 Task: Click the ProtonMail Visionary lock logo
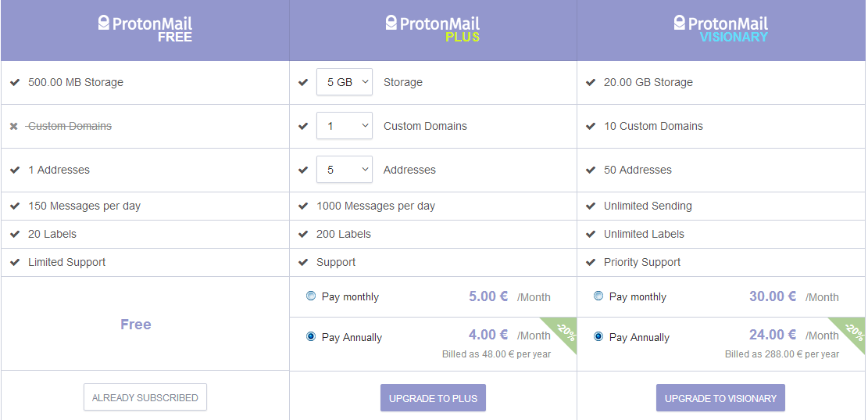click(x=680, y=23)
